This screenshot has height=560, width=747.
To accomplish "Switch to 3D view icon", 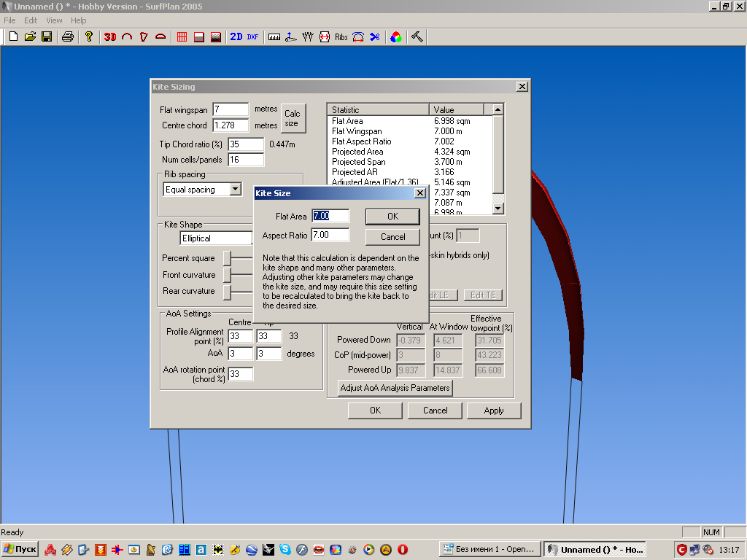I will [110, 36].
